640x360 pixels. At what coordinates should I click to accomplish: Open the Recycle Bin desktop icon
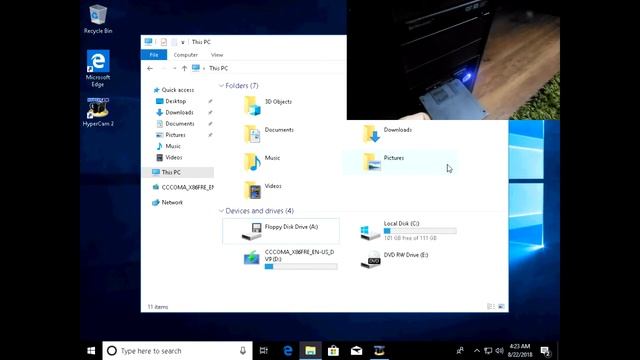(x=98, y=20)
